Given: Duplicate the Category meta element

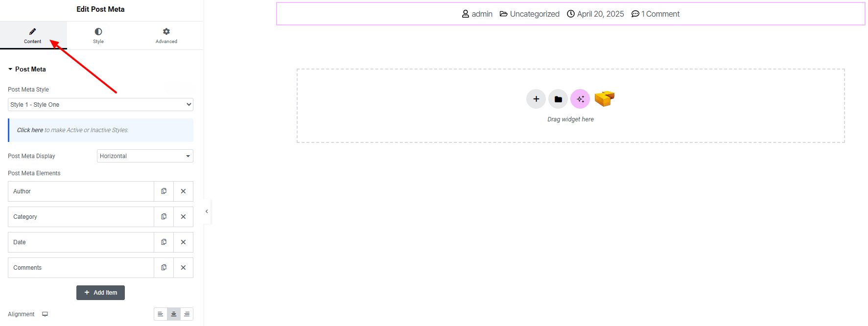Looking at the screenshot, I should pos(164,217).
